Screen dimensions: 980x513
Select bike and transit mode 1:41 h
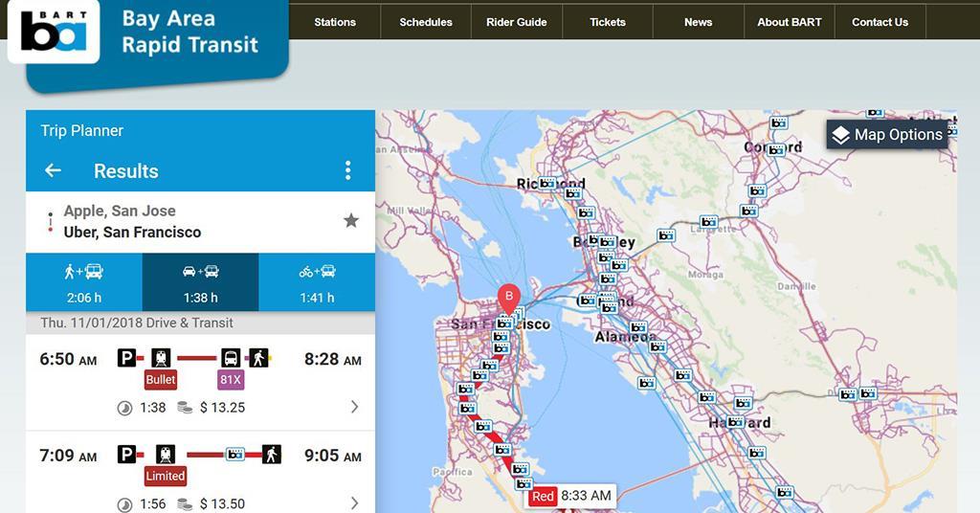(317, 282)
